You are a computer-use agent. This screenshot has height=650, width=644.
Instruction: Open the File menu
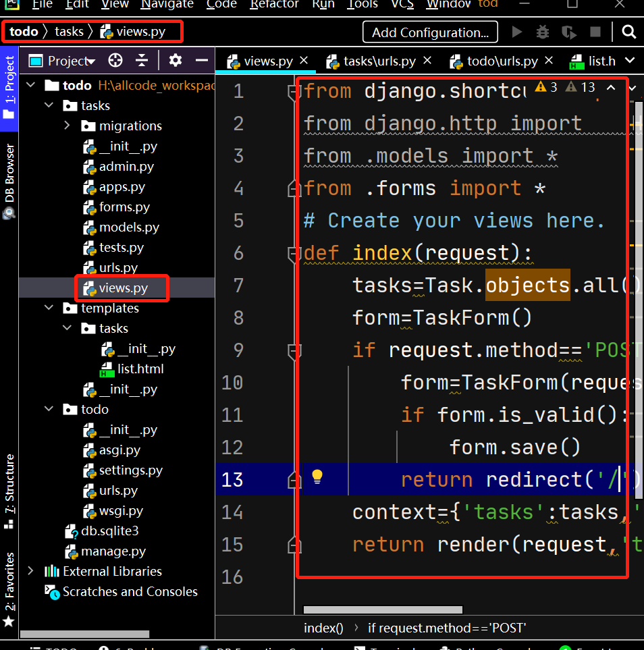pyautogui.click(x=43, y=4)
